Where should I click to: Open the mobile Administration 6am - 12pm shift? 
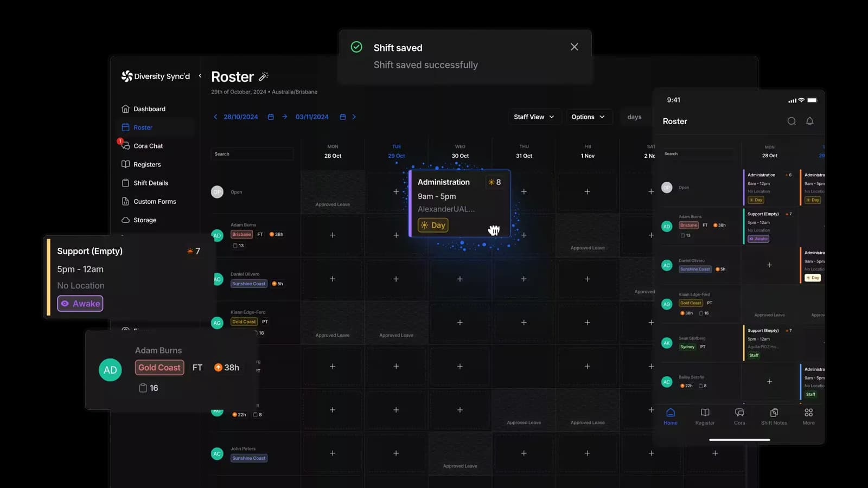coord(769,188)
